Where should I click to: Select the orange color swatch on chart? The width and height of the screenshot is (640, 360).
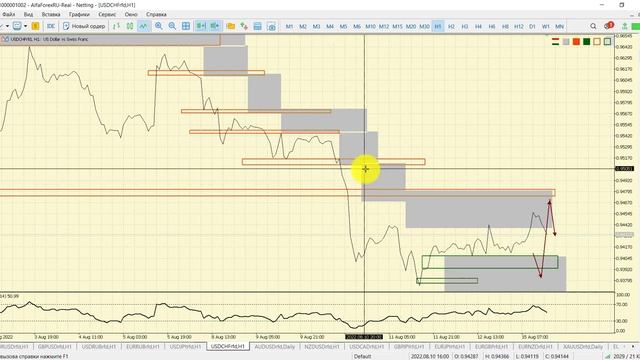coord(576,42)
